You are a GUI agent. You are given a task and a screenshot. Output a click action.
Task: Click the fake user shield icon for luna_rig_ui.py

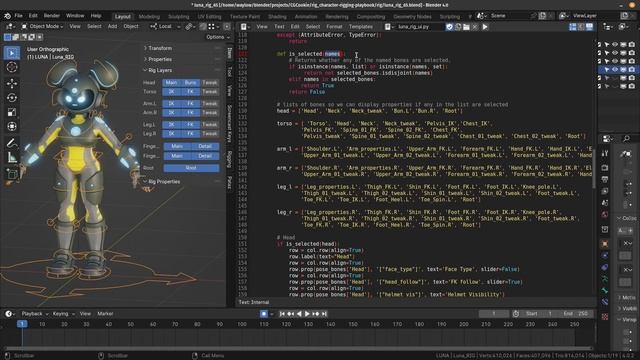coord(449,27)
